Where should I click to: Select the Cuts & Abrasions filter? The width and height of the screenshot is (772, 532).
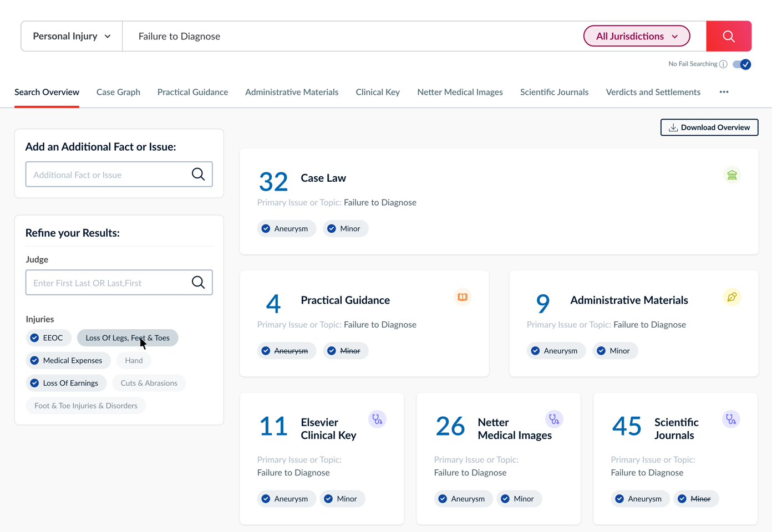coord(149,383)
